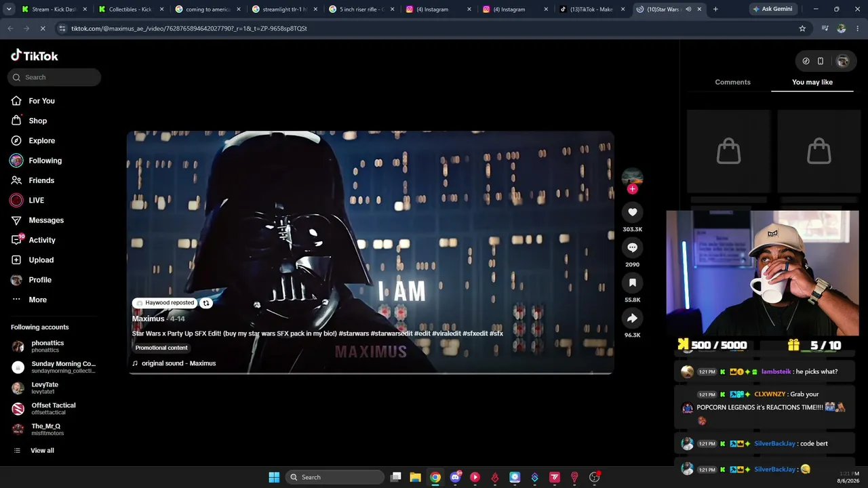Go to the Following feed
The image size is (868, 488).
coord(45,161)
